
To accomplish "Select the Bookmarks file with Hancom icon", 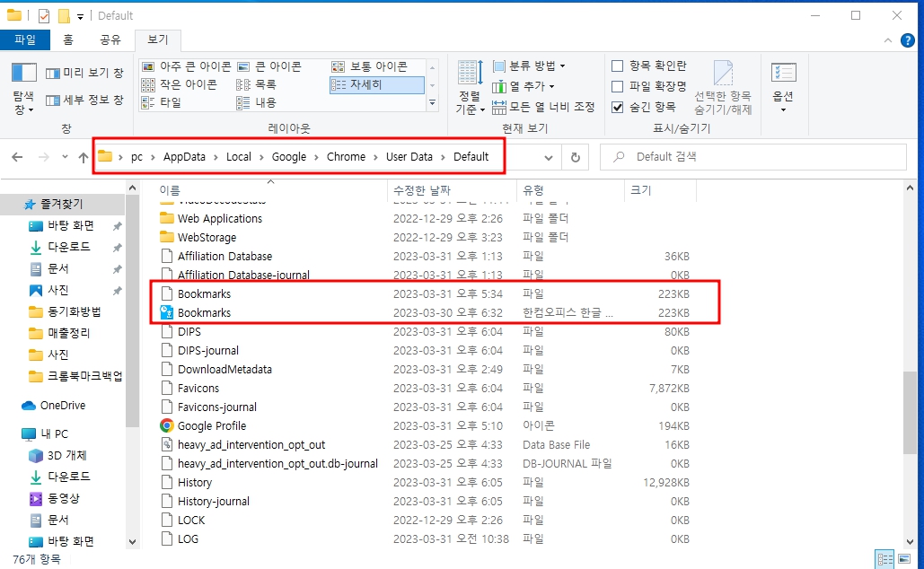I will pyautogui.click(x=196, y=313).
